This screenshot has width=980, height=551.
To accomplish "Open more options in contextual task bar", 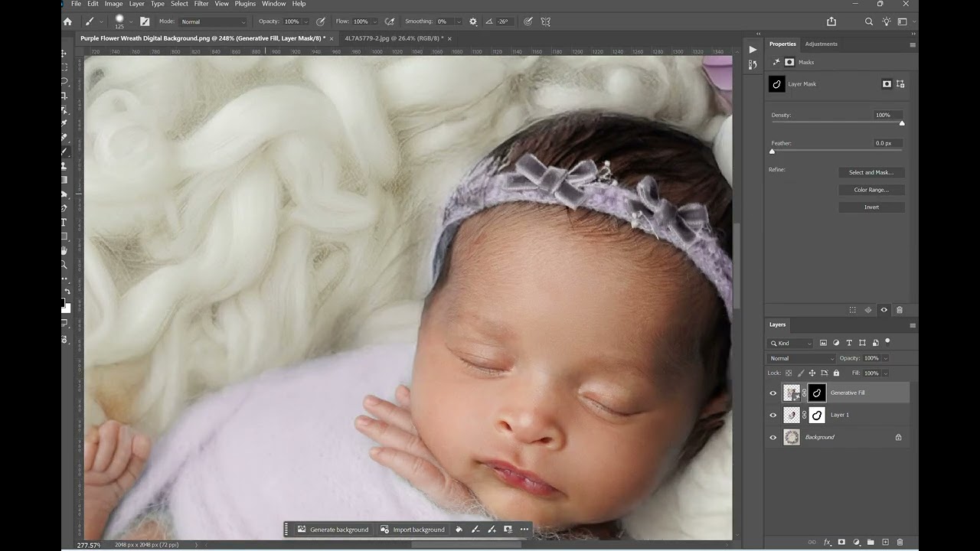I will point(524,530).
